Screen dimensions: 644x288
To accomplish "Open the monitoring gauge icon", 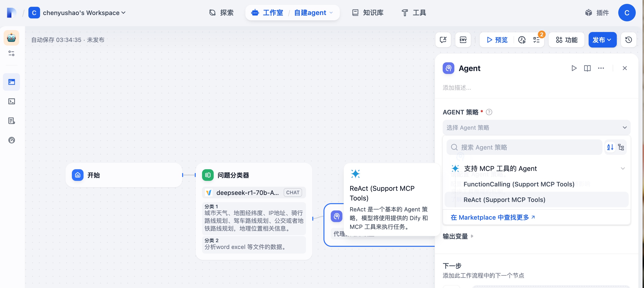I will point(11,140).
